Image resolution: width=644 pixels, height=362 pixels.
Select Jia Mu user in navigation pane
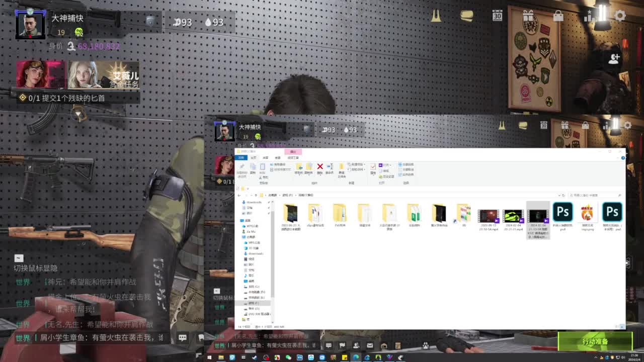point(249,231)
